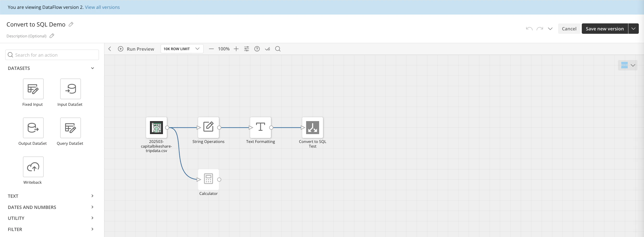This screenshot has width=644, height=237.
Task: Expand the UTILITY section
Action: [x=92, y=218]
